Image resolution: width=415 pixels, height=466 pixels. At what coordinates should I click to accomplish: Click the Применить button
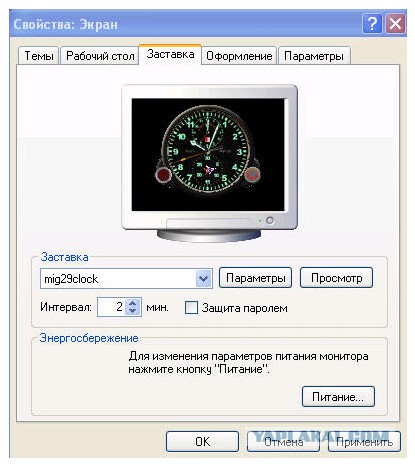[x=364, y=442]
